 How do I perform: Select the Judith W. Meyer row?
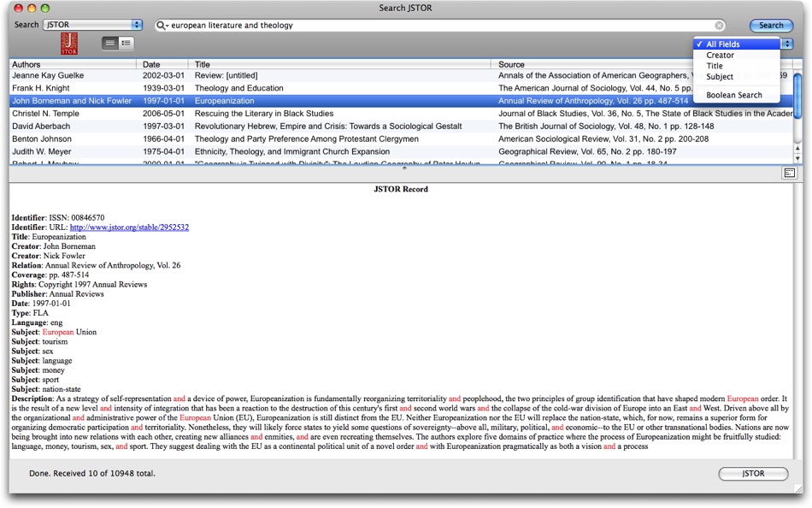pyautogui.click(x=402, y=151)
